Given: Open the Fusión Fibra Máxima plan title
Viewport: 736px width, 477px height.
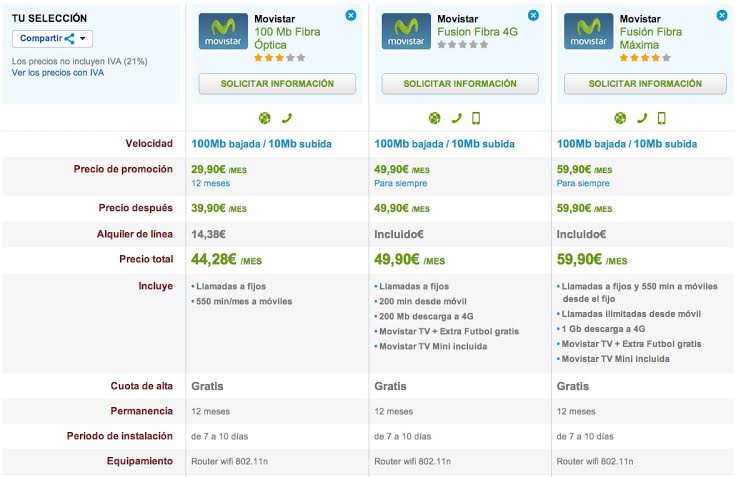Looking at the screenshot, I should [x=651, y=38].
